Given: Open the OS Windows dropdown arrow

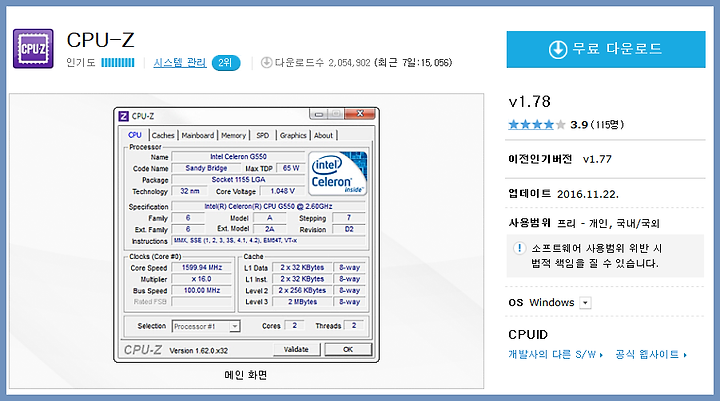Looking at the screenshot, I should 585,303.
